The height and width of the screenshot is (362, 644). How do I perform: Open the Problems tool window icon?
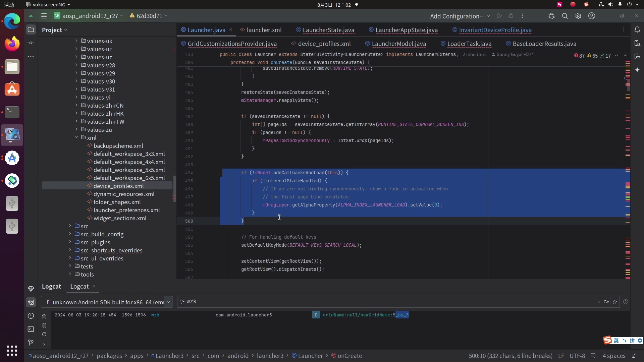coord(31,316)
